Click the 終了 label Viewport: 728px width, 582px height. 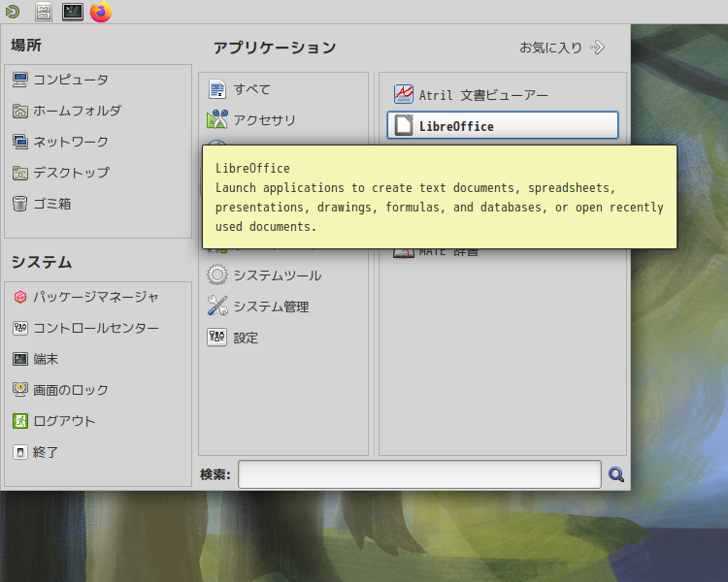[46, 452]
